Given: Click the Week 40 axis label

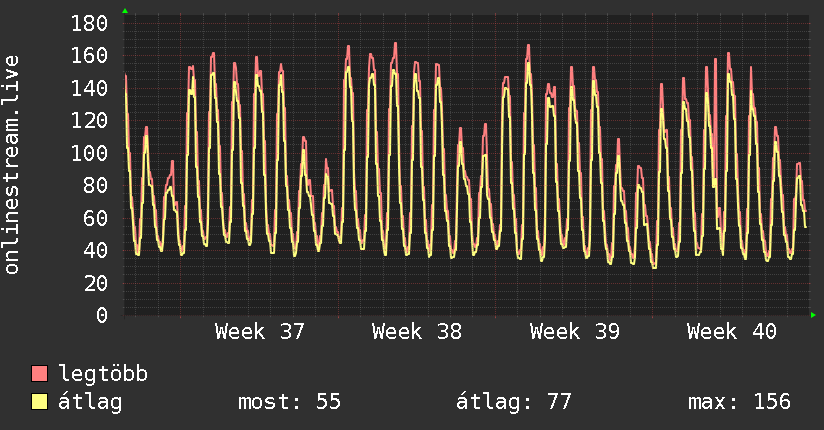Looking at the screenshot, I should pos(732,332).
